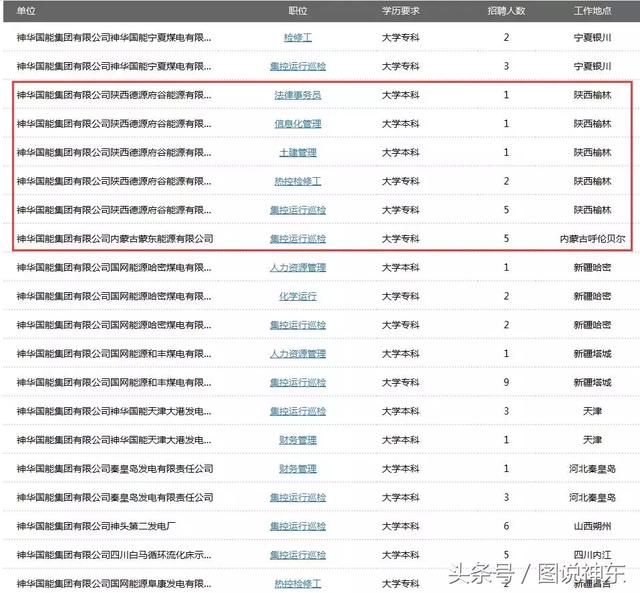640x593 pixels.
Task: Open 集控运行巡检 link in the 陕西榆林 row
Action: tap(298, 210)
